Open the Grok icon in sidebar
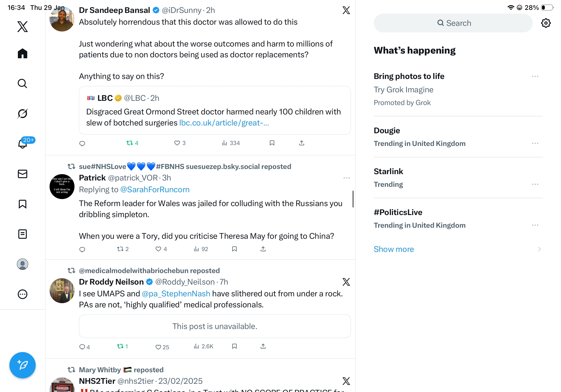This screenshot has width=561, height=392. [x=23, y=114]
